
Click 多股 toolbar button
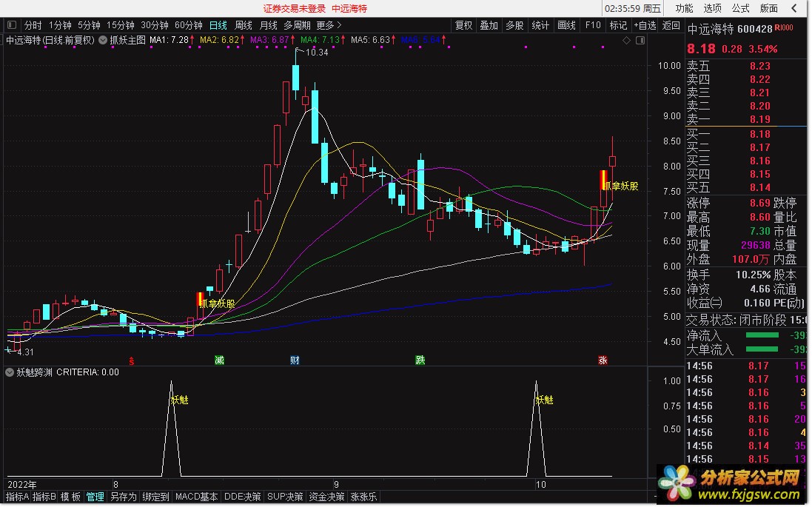(514, 25)
